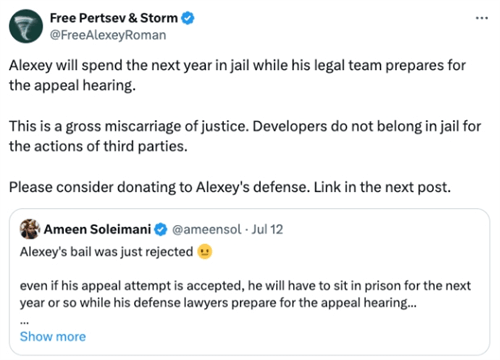Viewport: 500px width, 360px height.
Task: Click the Free Pertsev & Storm display name
Action: 114,18
